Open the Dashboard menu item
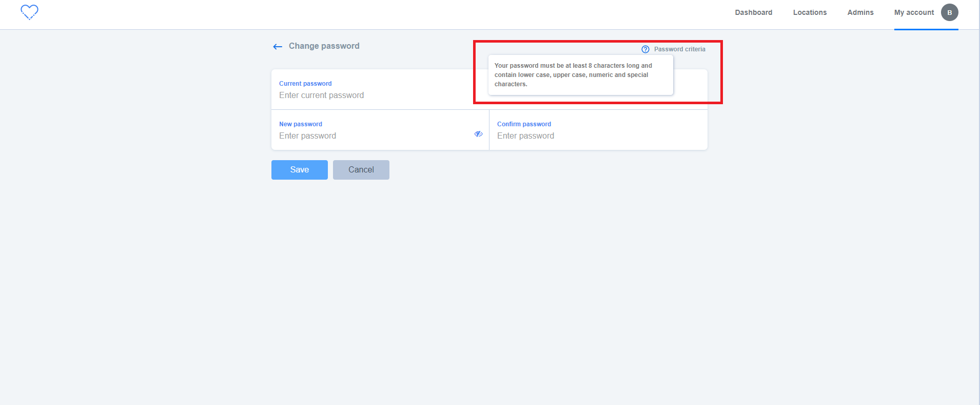Viewport: 980px width, 405px height. 753,12
